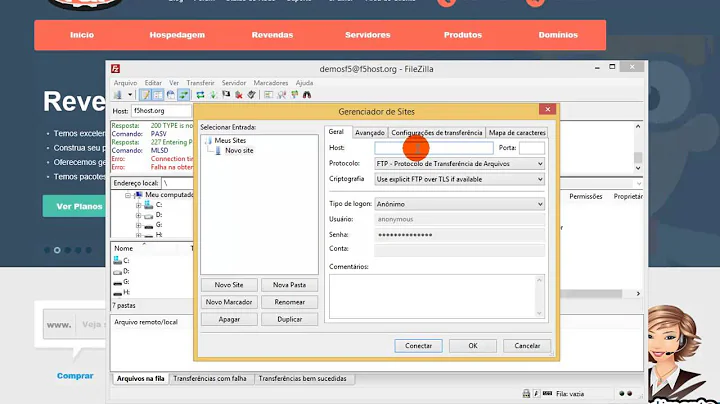The height and width of the screenshot is (404, 720).
Task: Click the binoculars file search toolbar icon
Action: pos(307,95)
